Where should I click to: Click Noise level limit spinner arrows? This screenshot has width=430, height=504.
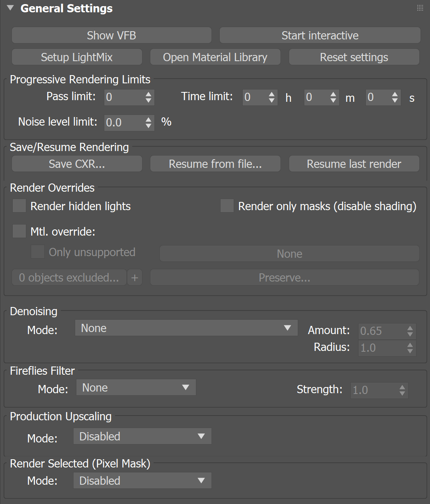(x=149, y=122)
